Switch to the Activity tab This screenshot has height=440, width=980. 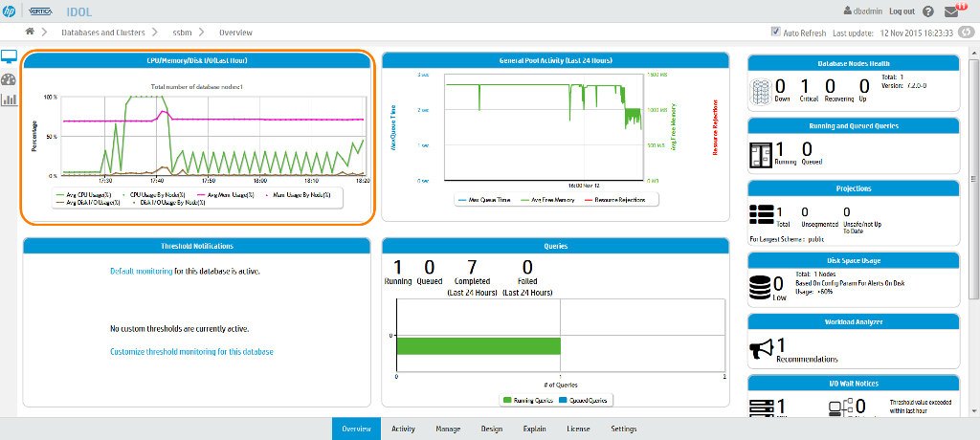[x=403, y=429]
